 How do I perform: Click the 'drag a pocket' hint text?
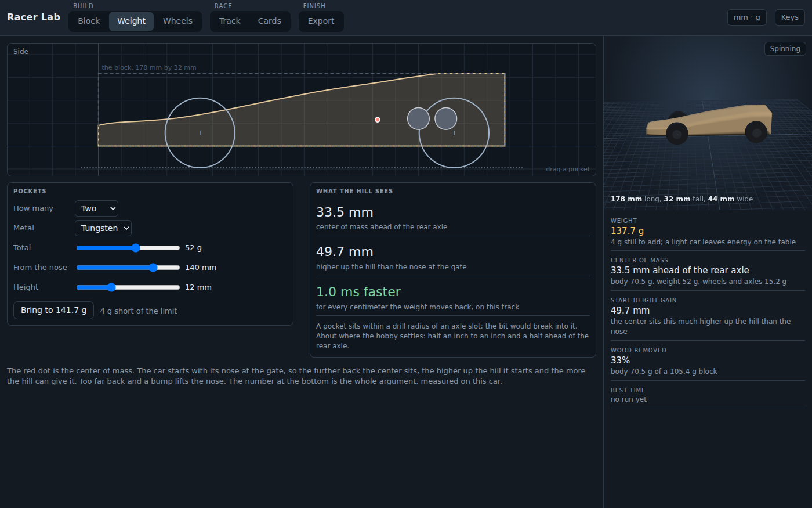(x=568, y=170)
